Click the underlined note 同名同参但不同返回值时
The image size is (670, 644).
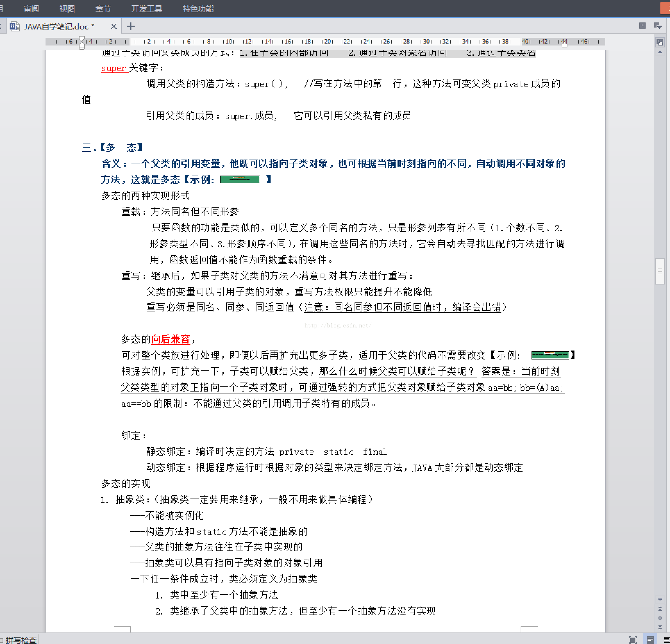coord(388,308)
